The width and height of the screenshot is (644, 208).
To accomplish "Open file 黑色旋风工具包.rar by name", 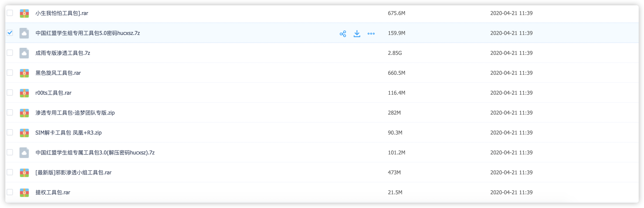I will (58, 73).
